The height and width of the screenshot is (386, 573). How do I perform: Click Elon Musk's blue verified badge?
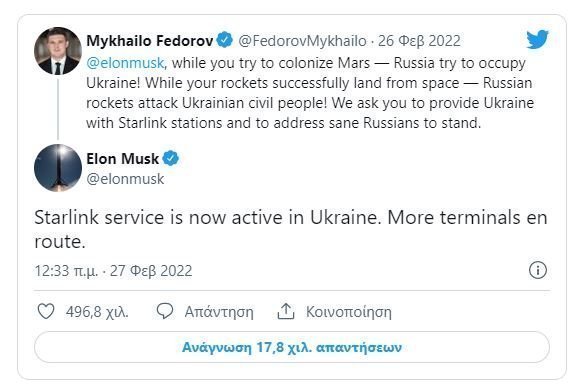tap(171, 158)
